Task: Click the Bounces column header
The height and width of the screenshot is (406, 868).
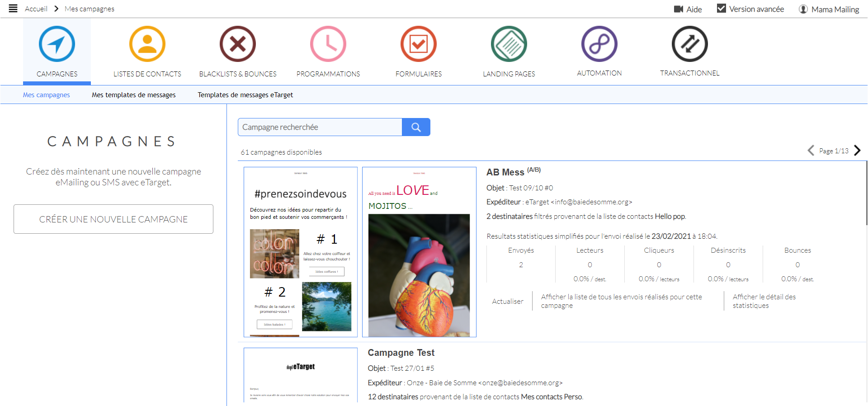Action: point(797,250)
